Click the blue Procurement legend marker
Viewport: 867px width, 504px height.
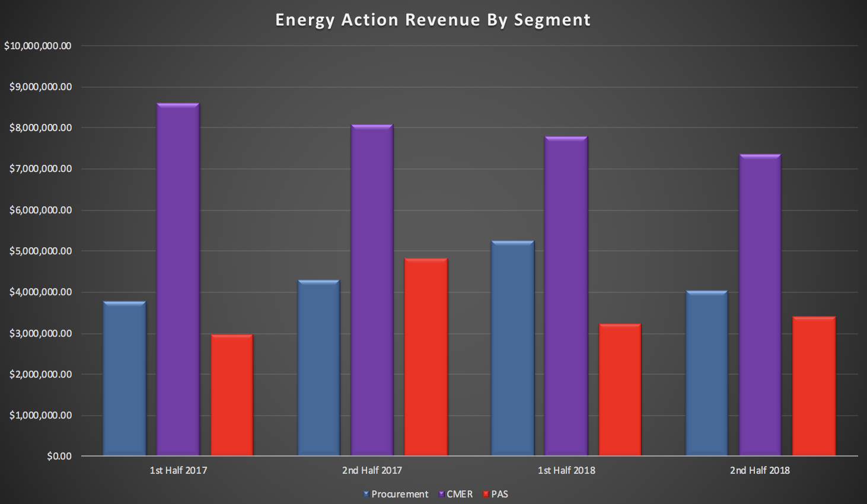[366, 494]
